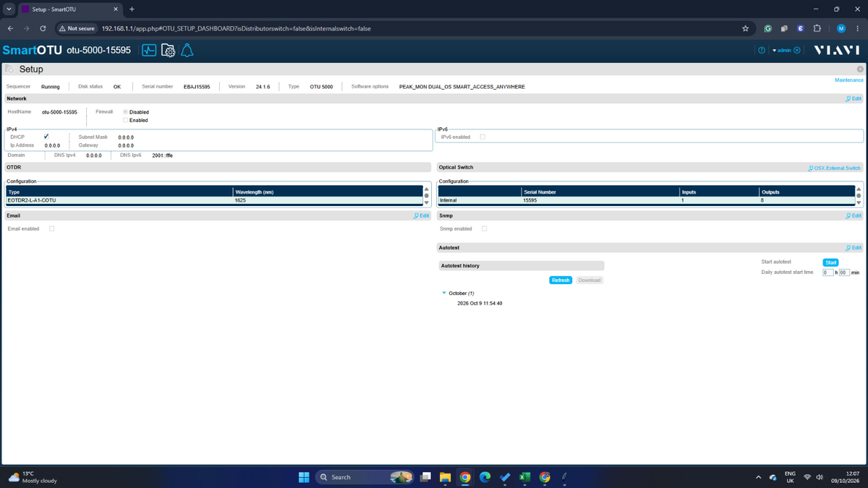The height and width of the screenshot is (488, 868).
Task: Edit the Snmp section settings
Action: coord(854,215)
